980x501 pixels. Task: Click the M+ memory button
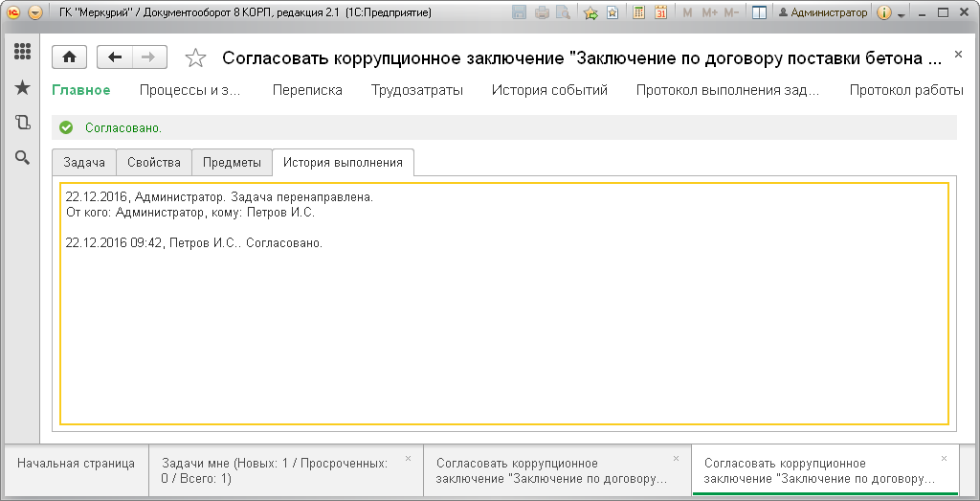coord(709,12)
